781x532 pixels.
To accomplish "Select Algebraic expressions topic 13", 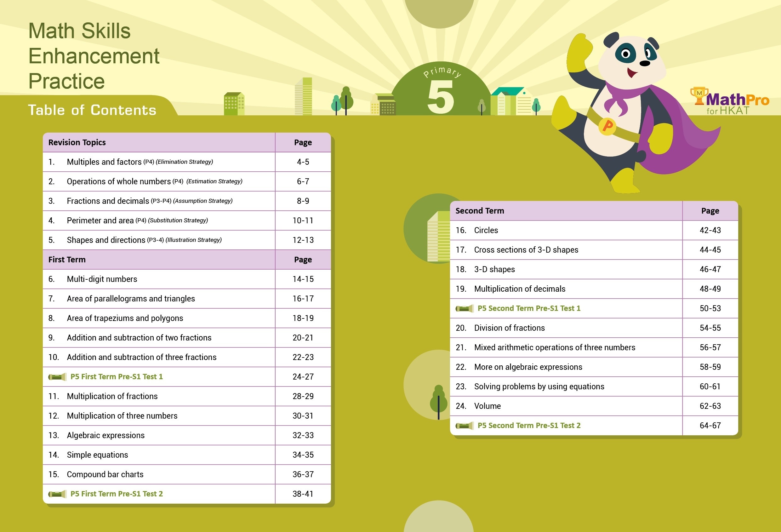I will click(106, 435).
